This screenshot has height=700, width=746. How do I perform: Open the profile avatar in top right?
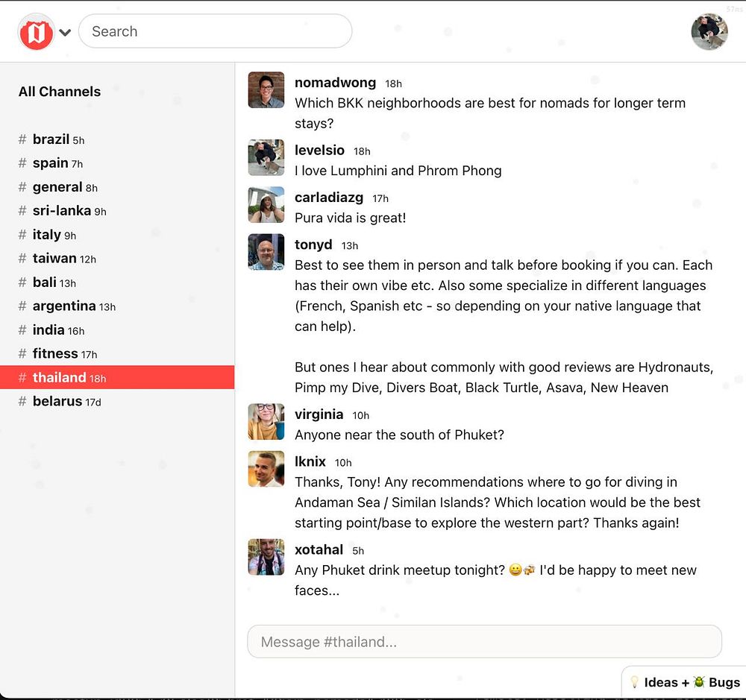pyautogui.click(x=709, y=31)
